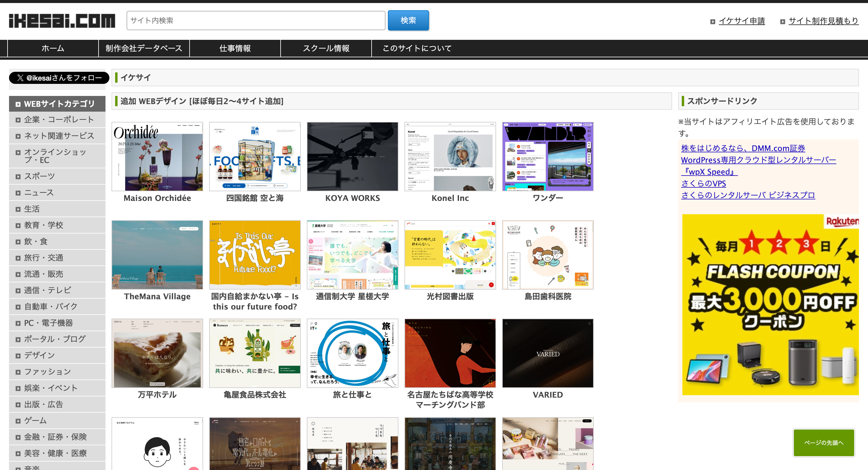Open the 名古屋たちばな高等学校 marching band thumbnail
This screenshot has height=470, width=868.
click(x=450, y=353)
